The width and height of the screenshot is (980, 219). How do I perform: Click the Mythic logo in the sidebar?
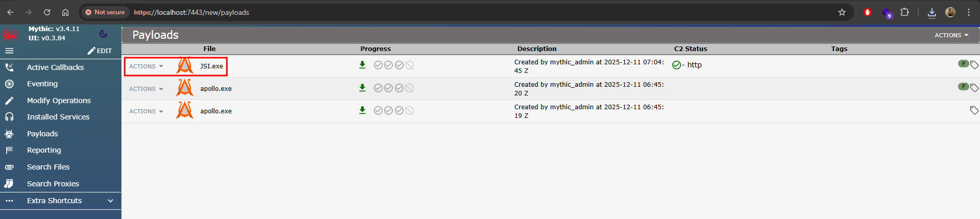pyautogui.click(x=11, y=34)
